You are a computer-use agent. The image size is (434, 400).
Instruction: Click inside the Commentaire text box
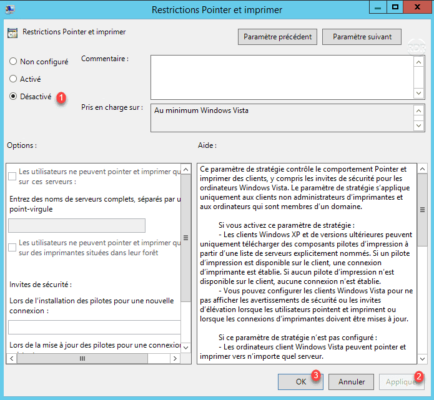(x=282, y=77)
